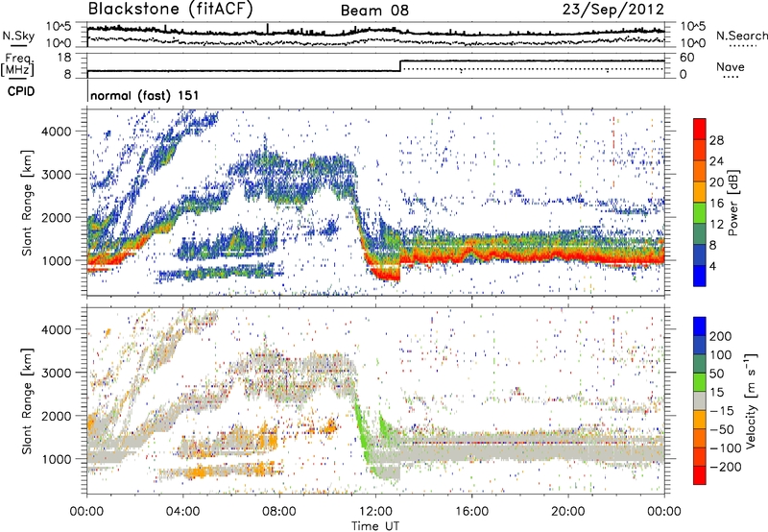Pick the light green segment of Power colorbar
The height and width of the screenshot is (532, 768).
point(700,213)
